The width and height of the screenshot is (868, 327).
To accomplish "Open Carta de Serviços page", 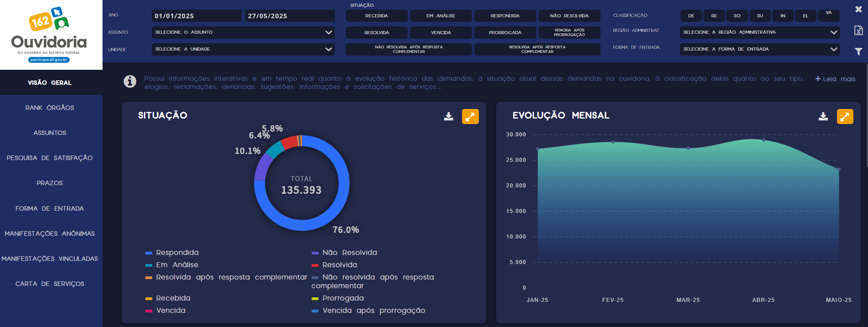I will (x=51, y=284).
